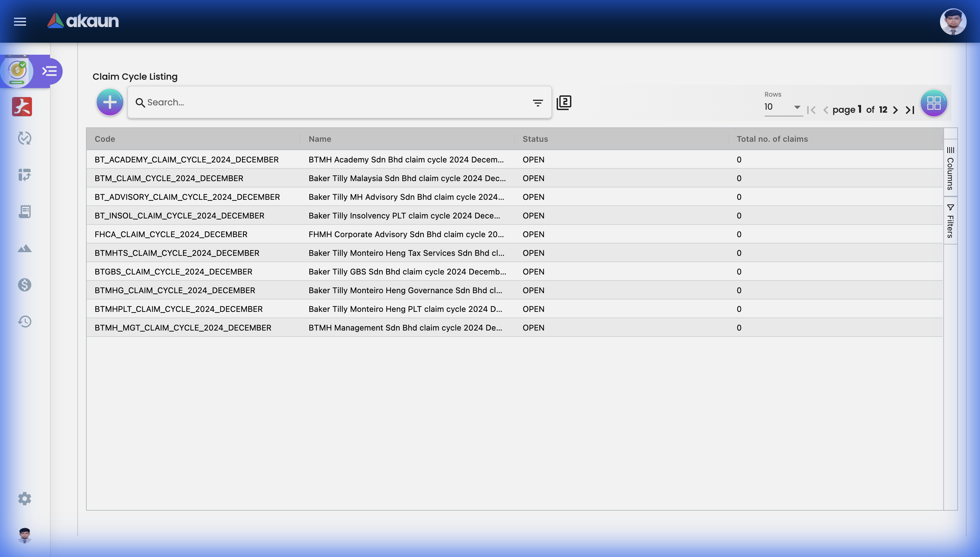
Task: Expand the Columns side panel
Action: click(950, 169)
